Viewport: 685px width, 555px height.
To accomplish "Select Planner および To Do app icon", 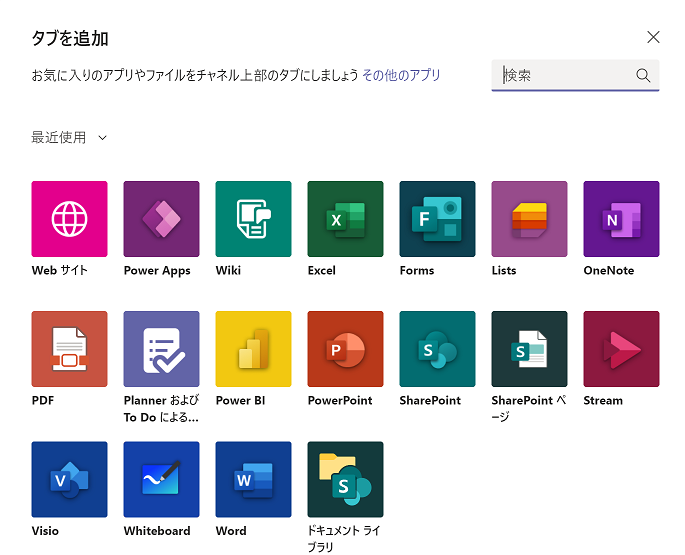I will [x=161, y=349].
